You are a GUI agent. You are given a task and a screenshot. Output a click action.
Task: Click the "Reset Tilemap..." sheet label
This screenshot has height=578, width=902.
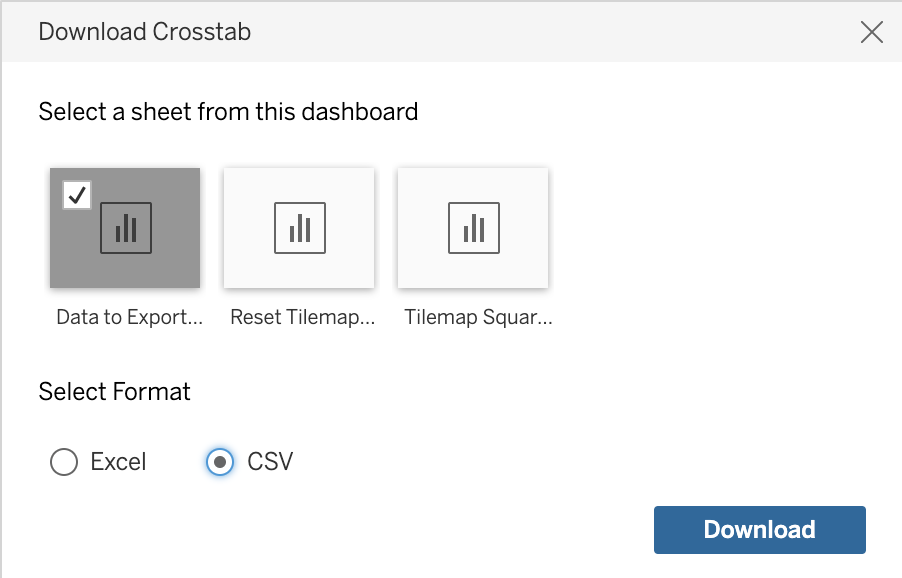pos(303,317)
